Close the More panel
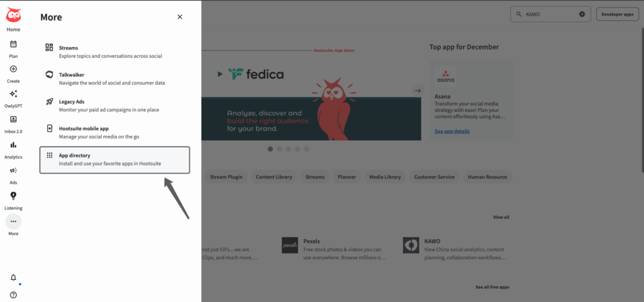The height and width of the screenshot is (302, 644). 179,17
